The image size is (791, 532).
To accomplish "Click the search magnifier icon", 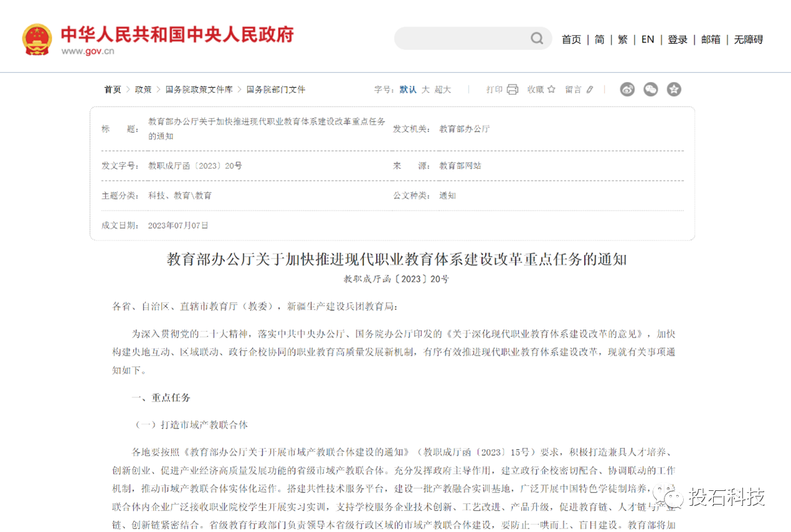I will pos(537,39).
